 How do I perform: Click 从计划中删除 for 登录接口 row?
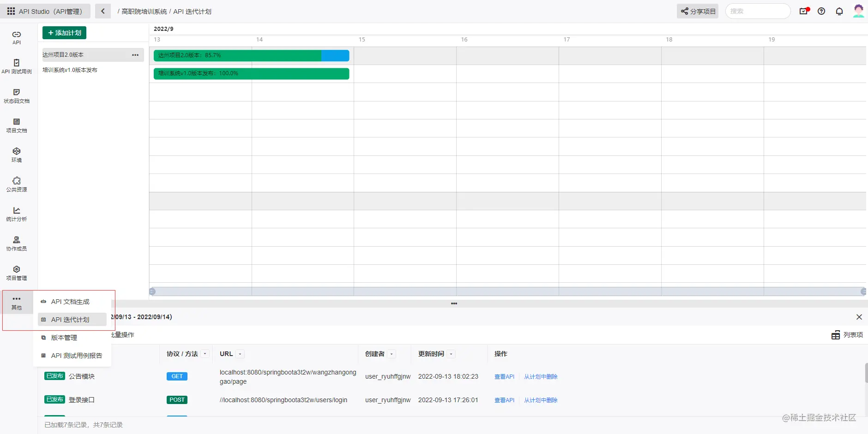point(541,400)
